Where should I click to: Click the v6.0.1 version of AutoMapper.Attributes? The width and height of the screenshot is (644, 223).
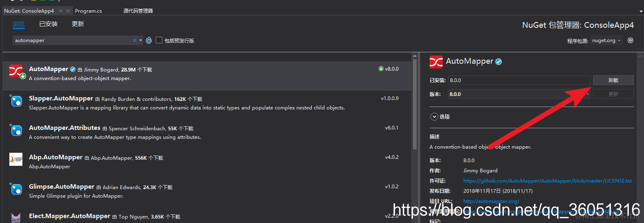(x=392, y=128)
